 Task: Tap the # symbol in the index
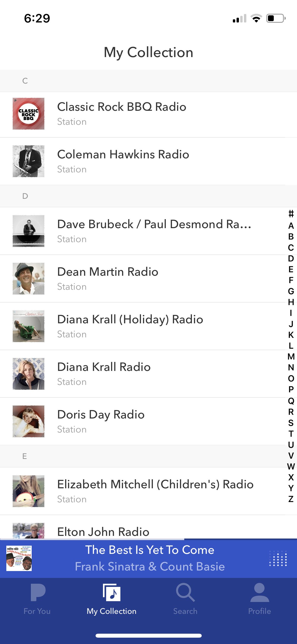[291, 214]
